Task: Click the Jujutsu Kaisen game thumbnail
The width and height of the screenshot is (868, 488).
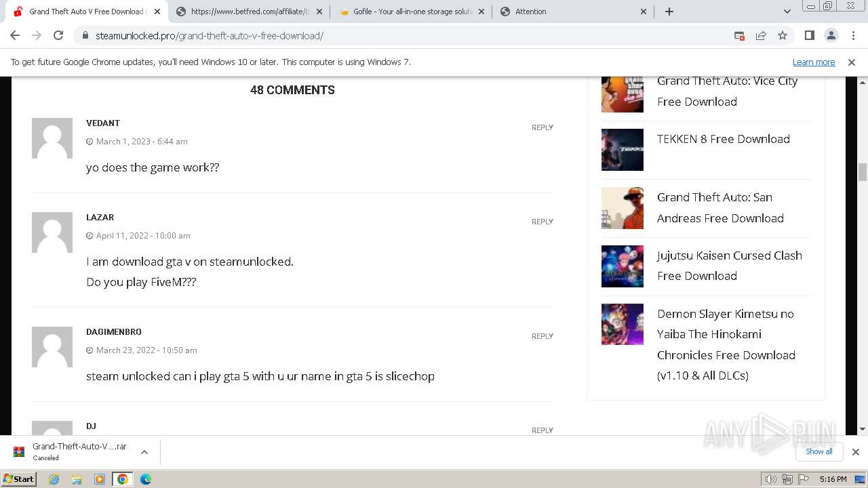Action: [623, 266]
